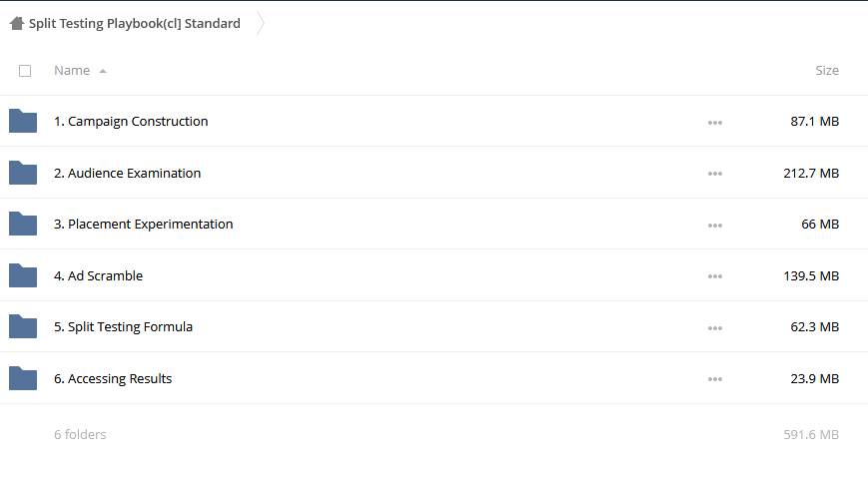The image size is (868, 478).
Task: Sort by the Name column header
Action: pyautogui.click(x=72, y=70)
